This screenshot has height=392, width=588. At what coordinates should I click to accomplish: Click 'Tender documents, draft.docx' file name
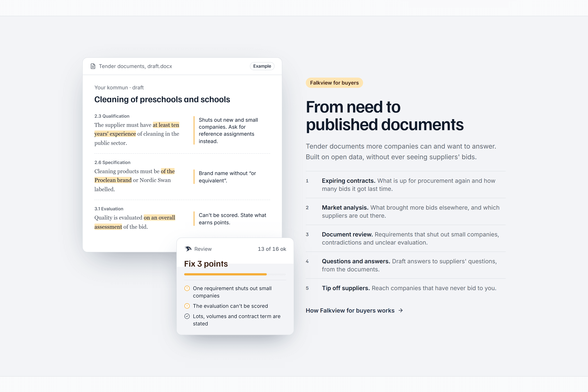[x=135, y=66]
